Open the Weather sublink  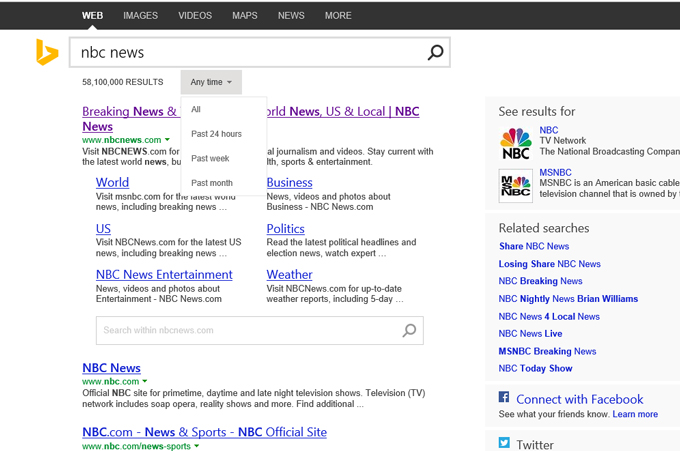point(289,275)
